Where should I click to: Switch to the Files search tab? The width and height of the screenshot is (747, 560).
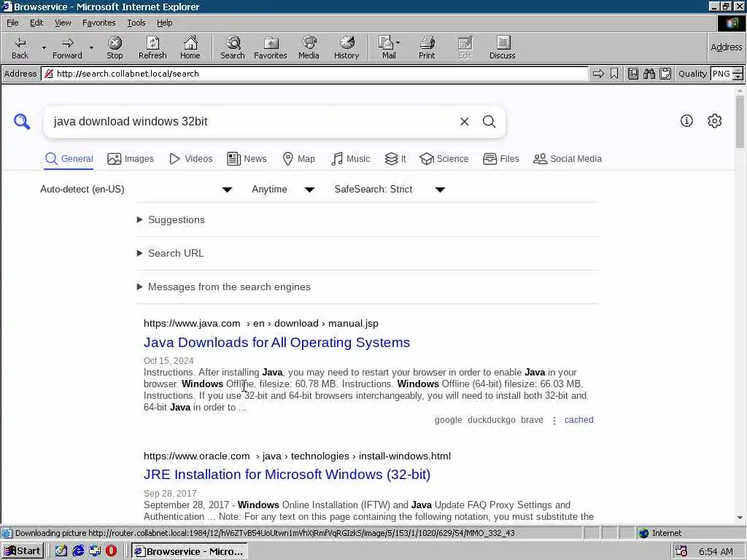coord(500,159)
